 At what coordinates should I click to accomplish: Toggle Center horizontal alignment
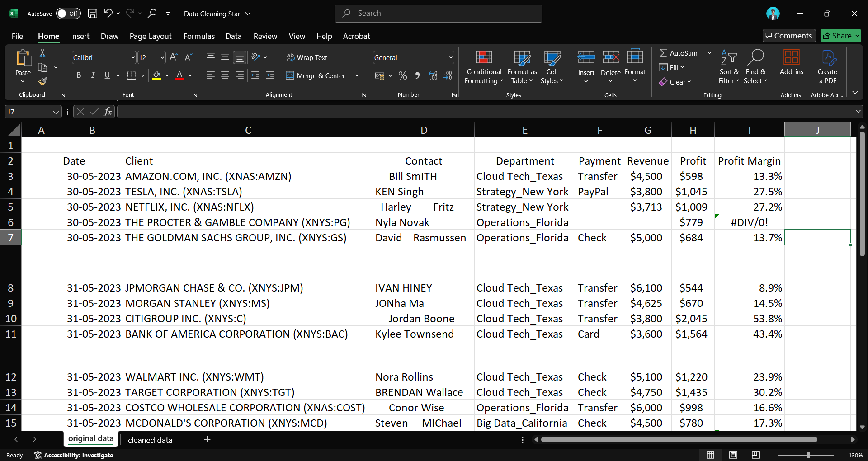tap(225, 75)
